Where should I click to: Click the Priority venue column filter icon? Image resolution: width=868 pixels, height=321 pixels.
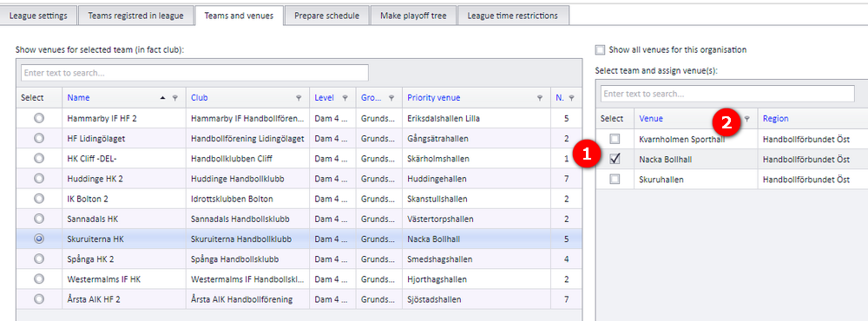click(540, 98)
